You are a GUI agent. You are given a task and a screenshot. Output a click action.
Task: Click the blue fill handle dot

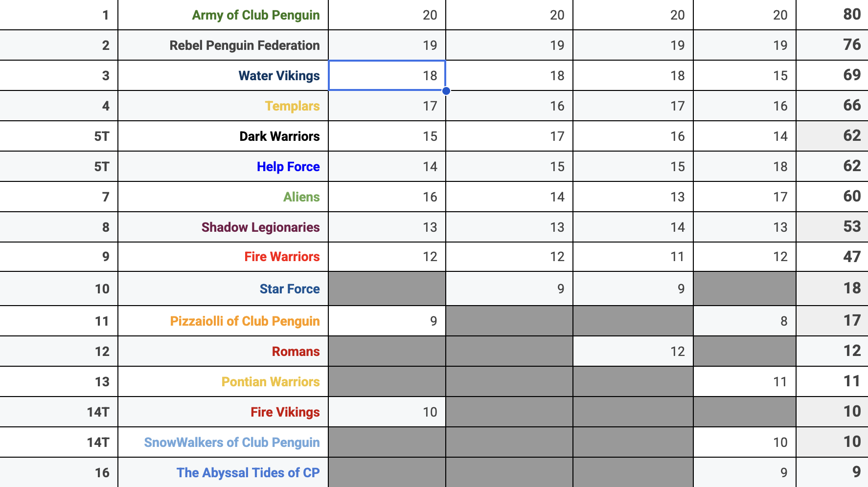(x=446, y=90)
